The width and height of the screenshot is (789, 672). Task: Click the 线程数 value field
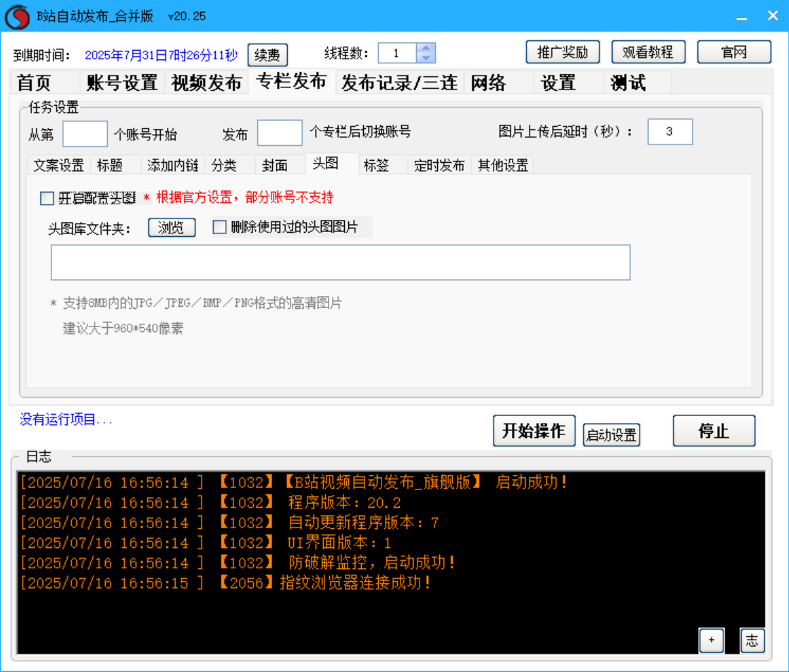point(397,53)
